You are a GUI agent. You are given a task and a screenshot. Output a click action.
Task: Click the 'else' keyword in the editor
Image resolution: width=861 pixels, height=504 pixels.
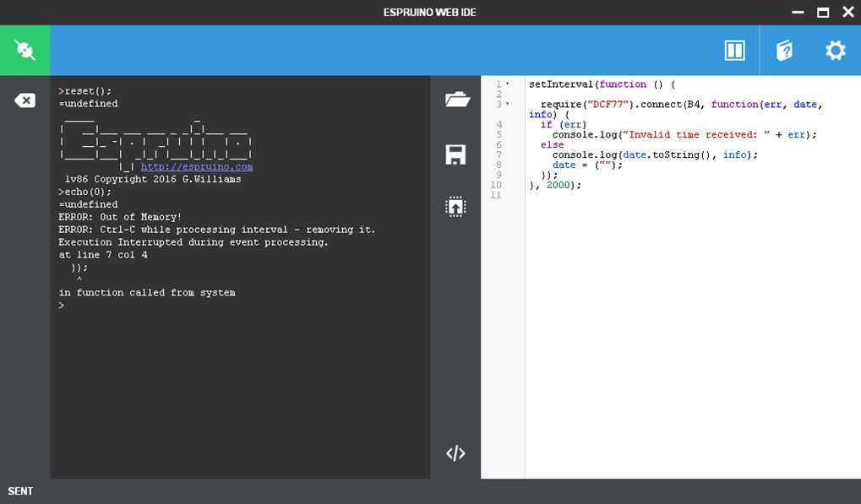(x=552, y=144)
